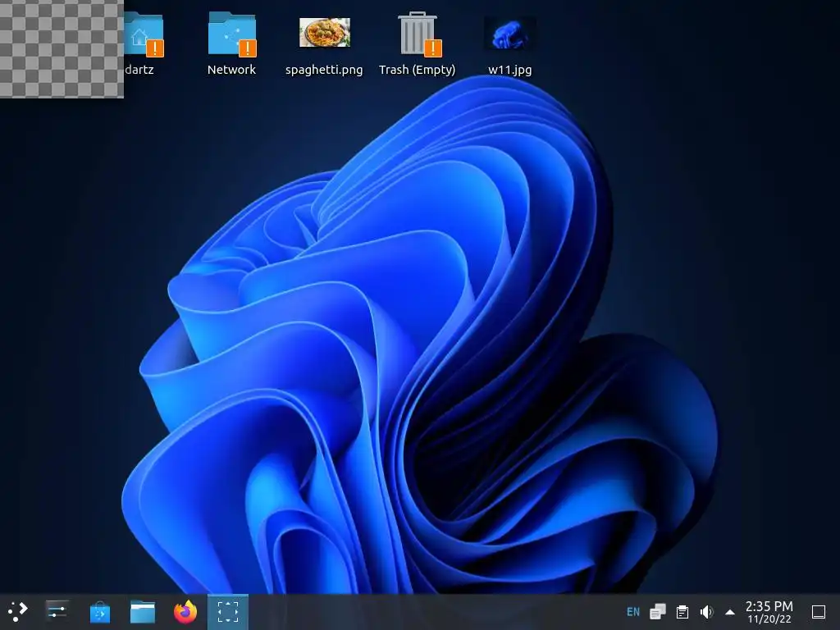Viewport: 840px width, 630px height.
Task: Open the EN keyboard layout indicator
Action: pyautogui.click(x=633, y=611)
